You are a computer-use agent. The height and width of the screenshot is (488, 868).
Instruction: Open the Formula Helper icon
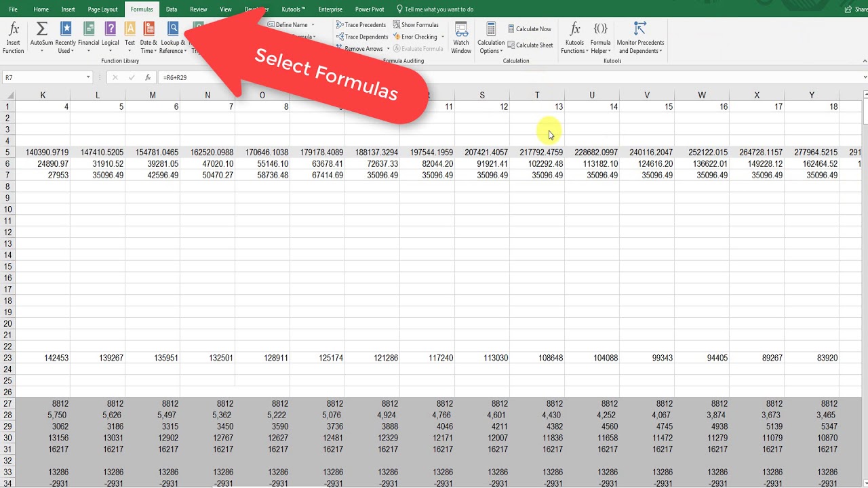click(x=600, y=29)
